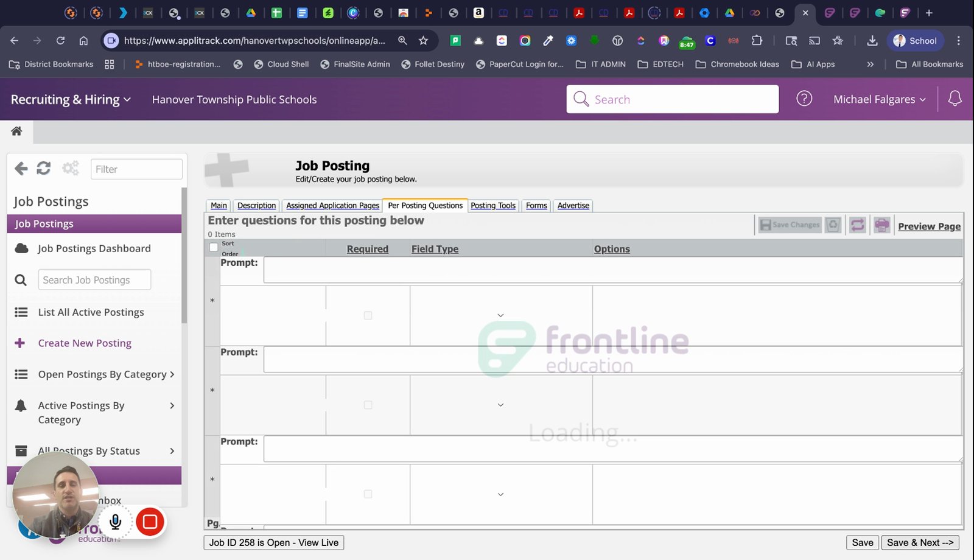Switch to the Description tab
This screenshot has height=560, width=974.
256,206
